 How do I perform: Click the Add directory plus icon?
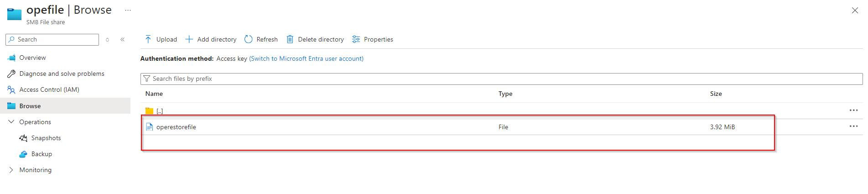click(189, 39)
